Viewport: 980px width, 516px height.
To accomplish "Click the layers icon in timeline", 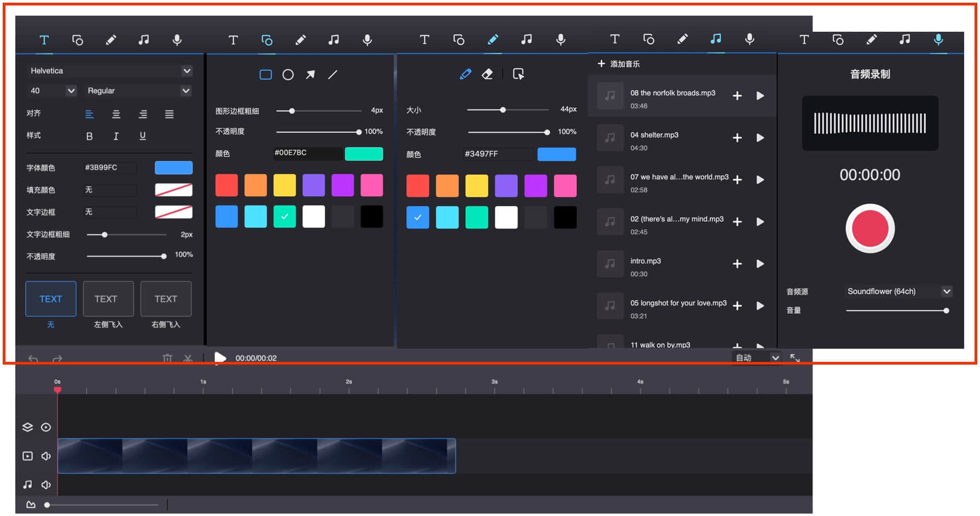I will click(27, 427).
